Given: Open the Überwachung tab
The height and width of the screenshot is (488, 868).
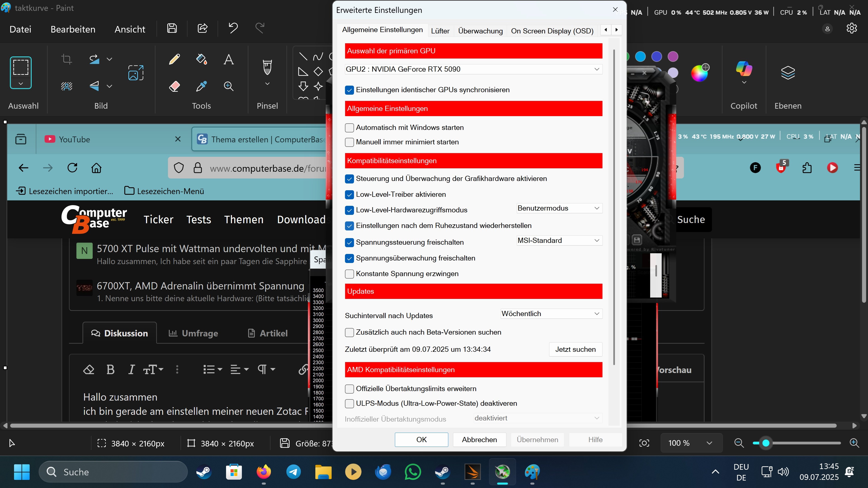Looking at the screenshot, I should 480,31.
